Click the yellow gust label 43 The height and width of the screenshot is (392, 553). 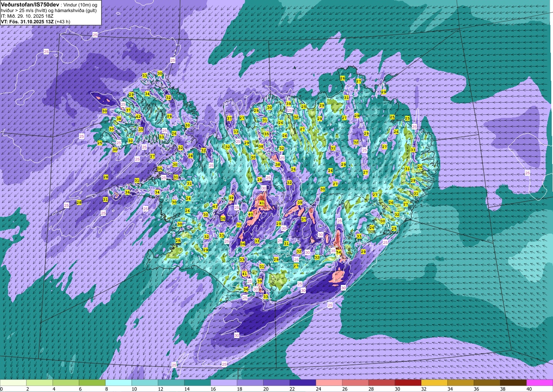pos(215,206)
